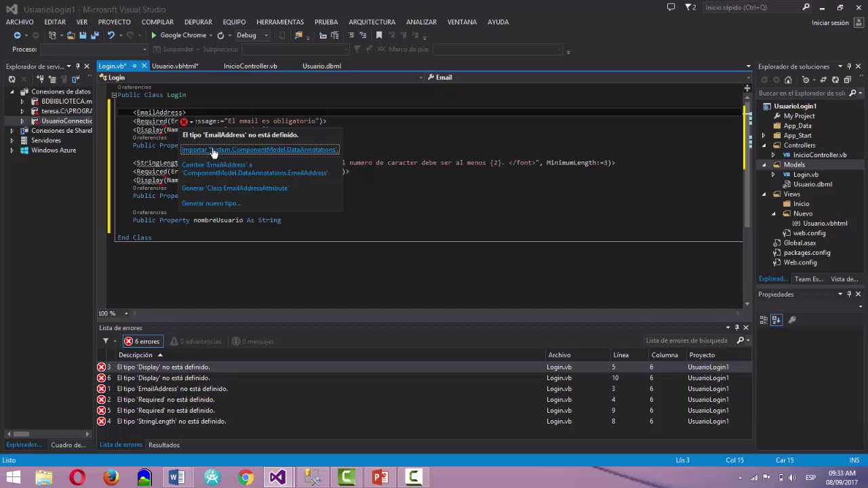
Task: Expand the Servidores tree node
Action: [12, 140]
